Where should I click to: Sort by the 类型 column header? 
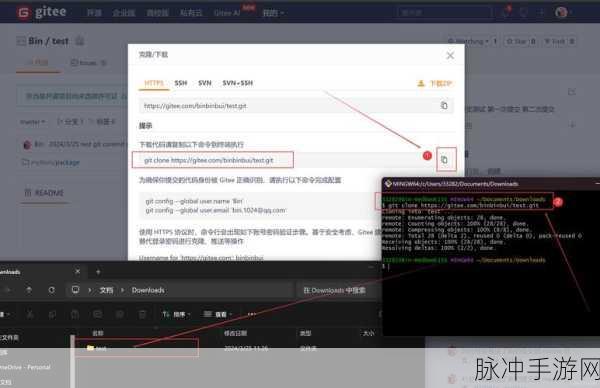pos(305,333)
